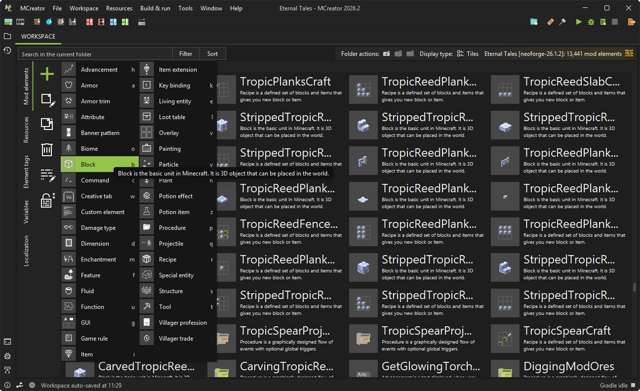Viewport: 640px width, 391px height.
Task: Choose Recipe element type
Action: pos(178,260)
